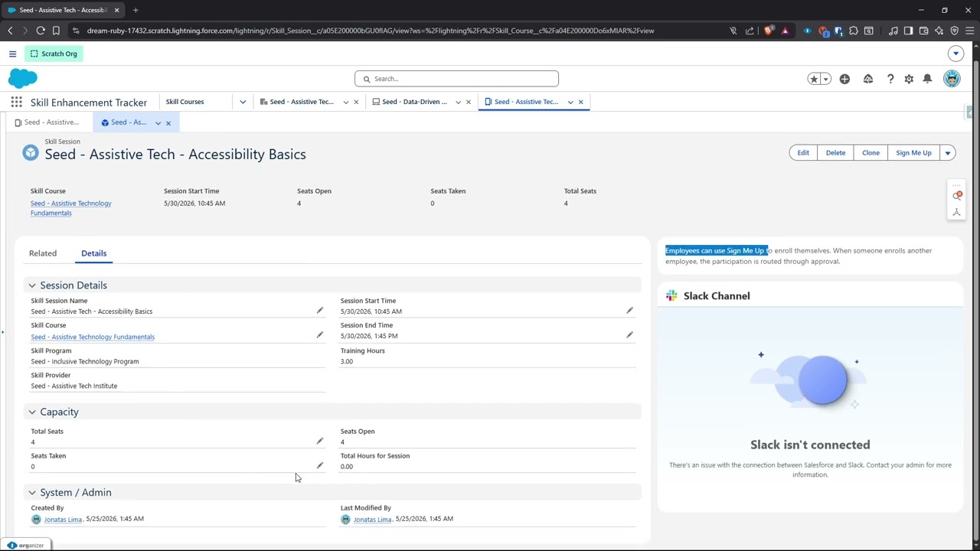Image resolution: width=980 pixels, height=551 pixels.
Task: Switch to Seed - Data-Driven workspace tab
Action: pos(414,102)
